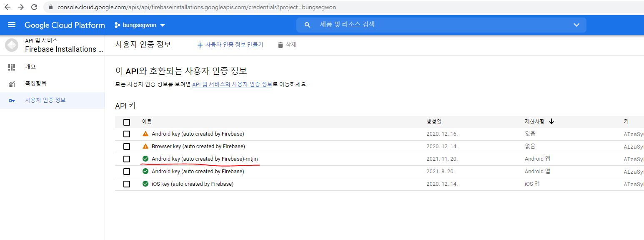This screenshot has height=240, width=644.
Task: Check the Browser key row checkbox
Action: pos(127,147)
